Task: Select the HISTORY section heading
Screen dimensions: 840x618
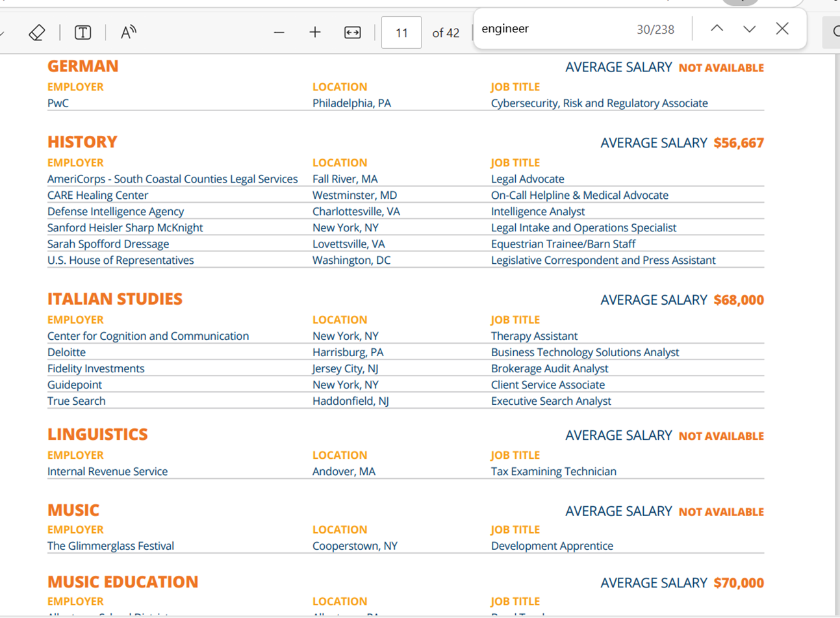Action: point(83,142)
